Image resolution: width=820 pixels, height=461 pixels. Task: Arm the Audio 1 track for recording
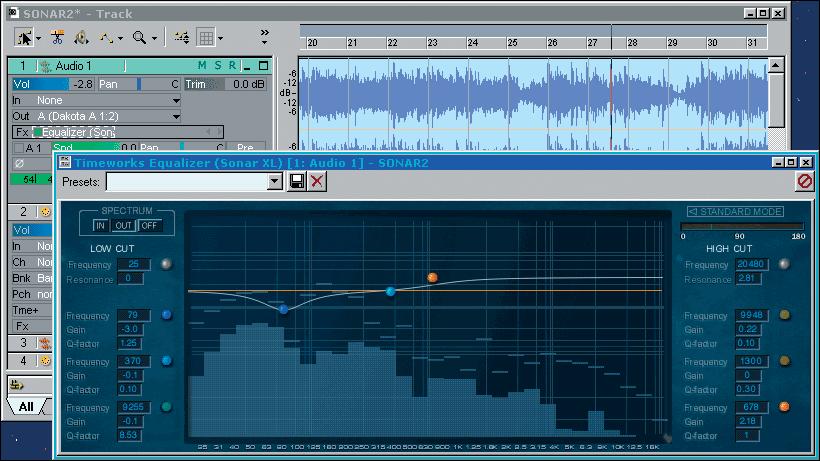pos(232,66)
